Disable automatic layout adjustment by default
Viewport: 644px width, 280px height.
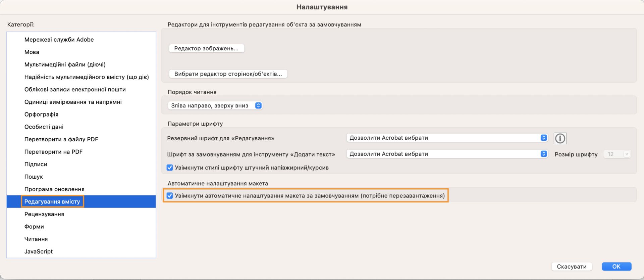coord(170,195)
